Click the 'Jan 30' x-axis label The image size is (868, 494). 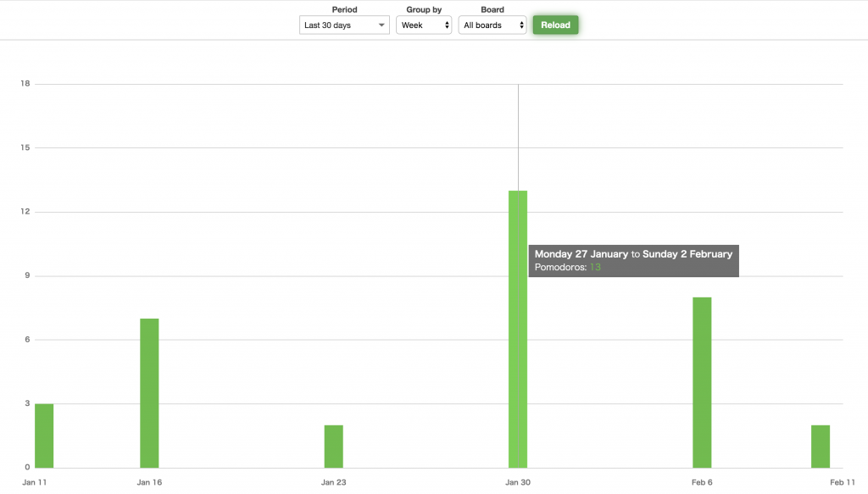pos(518,482)
